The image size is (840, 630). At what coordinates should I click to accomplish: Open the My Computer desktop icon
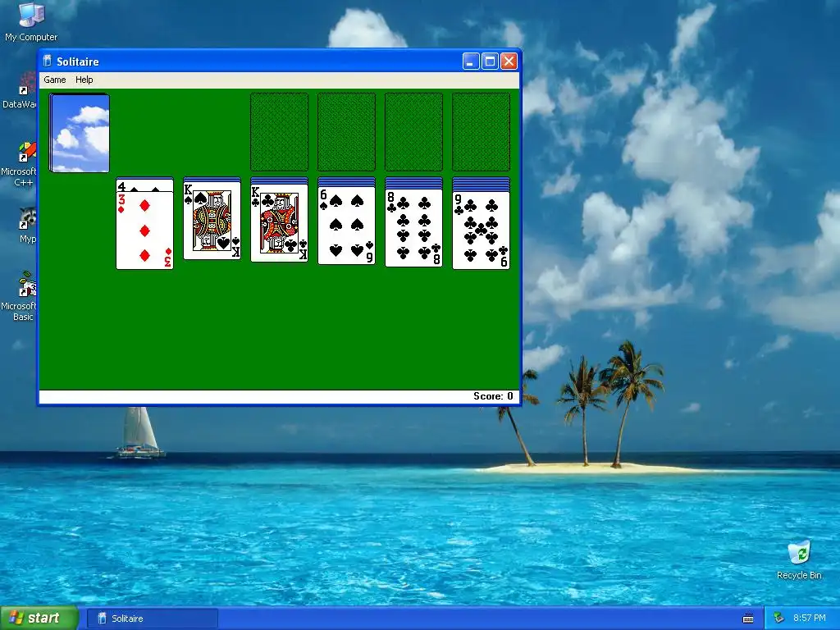(31, 21)
